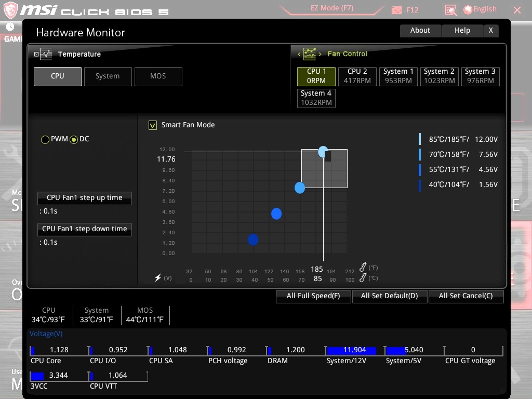Click the DRAM 1.200 voltage bar

pyautogui.click(x=296, y=350)
